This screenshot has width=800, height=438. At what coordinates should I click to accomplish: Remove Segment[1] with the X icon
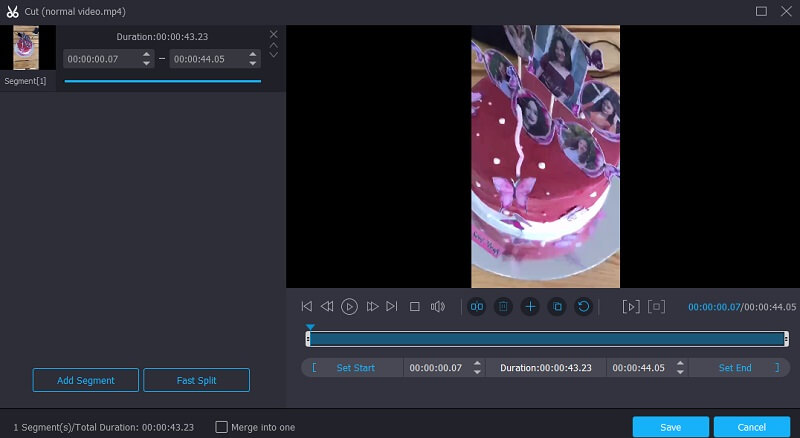pos(273,34)
